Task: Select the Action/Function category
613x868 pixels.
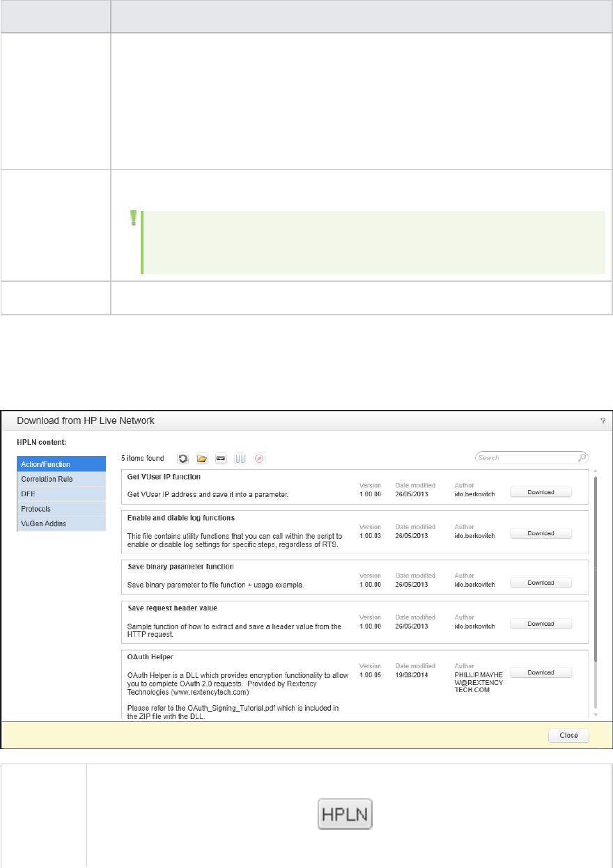Action: (61, 464)
